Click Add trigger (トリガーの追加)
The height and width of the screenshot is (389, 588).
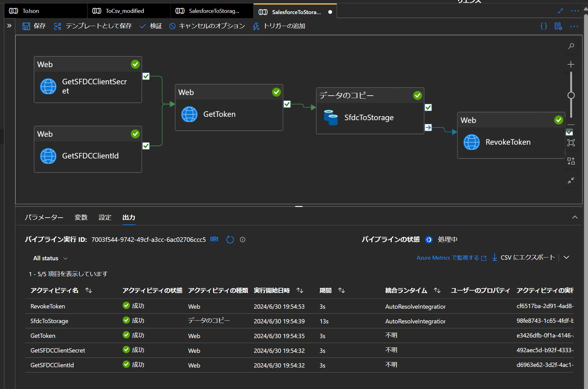[x=279, y=26]
